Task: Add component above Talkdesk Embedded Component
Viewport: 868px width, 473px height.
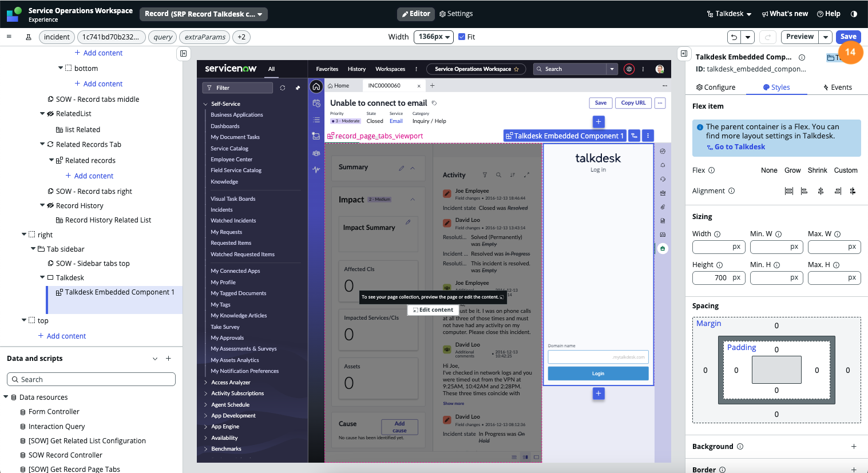Action: tap(599, 121)
